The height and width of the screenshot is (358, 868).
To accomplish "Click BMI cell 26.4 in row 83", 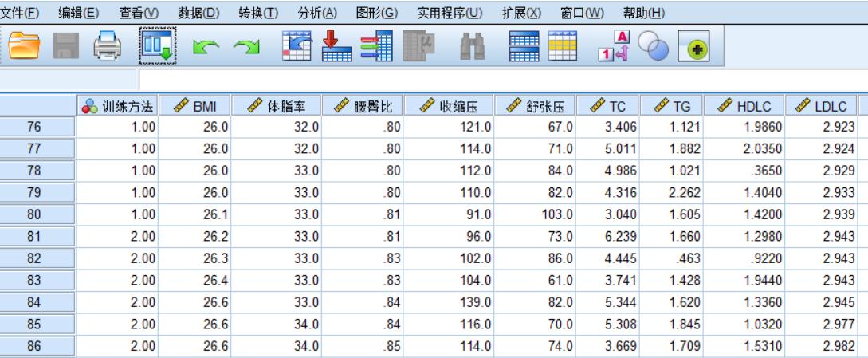I will 194,281.
